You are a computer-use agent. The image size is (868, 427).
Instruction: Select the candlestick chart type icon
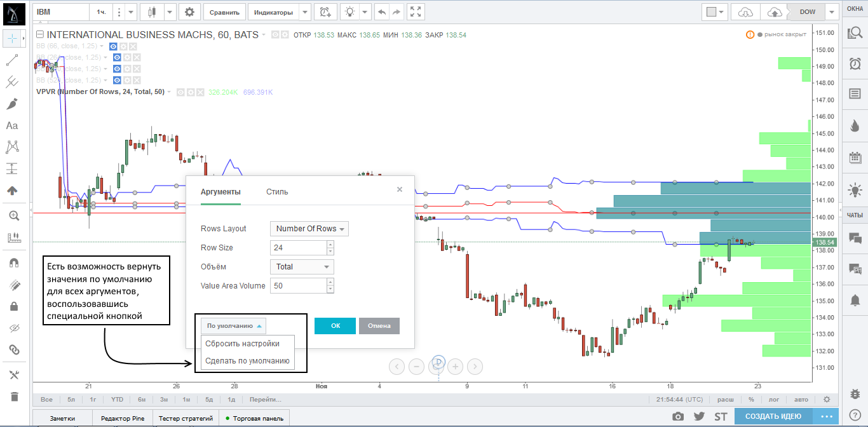[x=151, y=12]
